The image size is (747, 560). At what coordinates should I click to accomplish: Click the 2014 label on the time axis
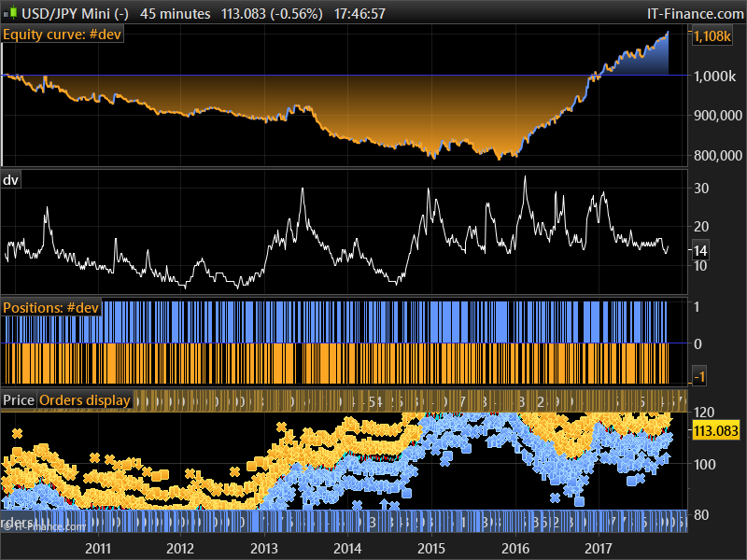point(347,549)
